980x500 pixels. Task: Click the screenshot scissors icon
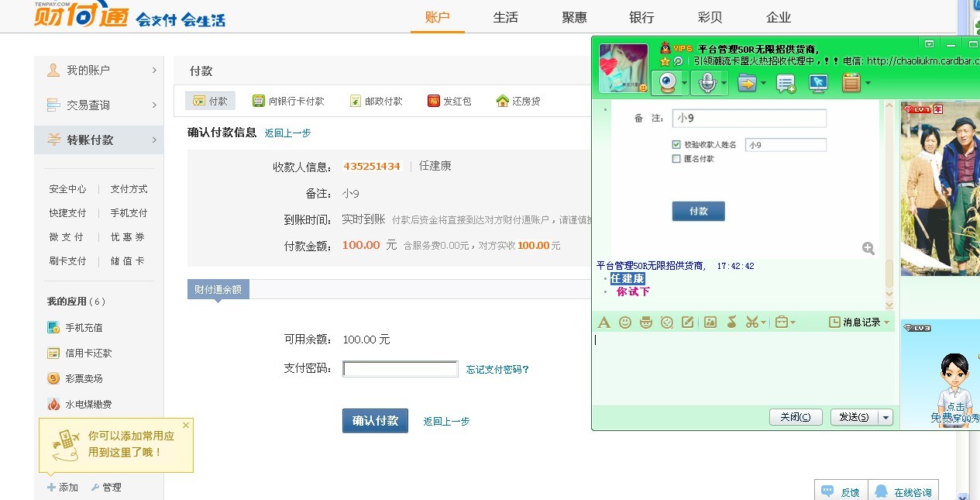751,322
